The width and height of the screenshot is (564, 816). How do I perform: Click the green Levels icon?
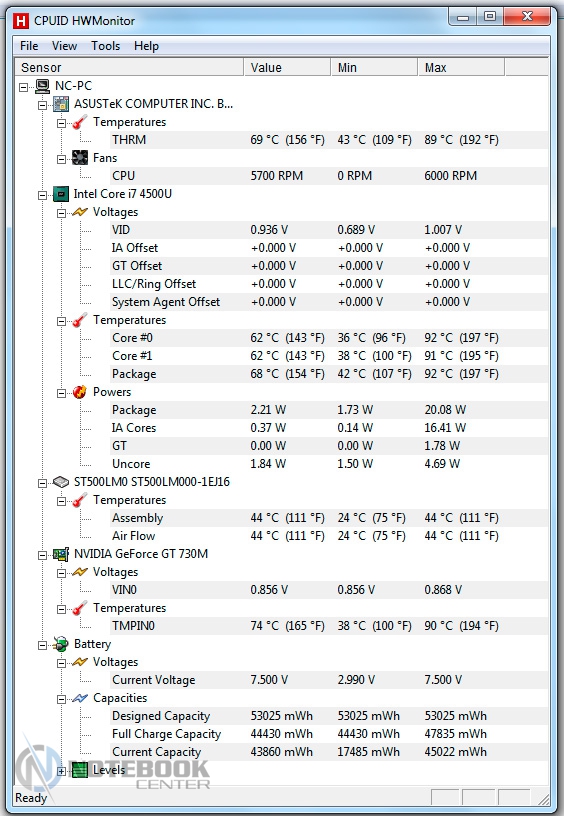(80, 770)
